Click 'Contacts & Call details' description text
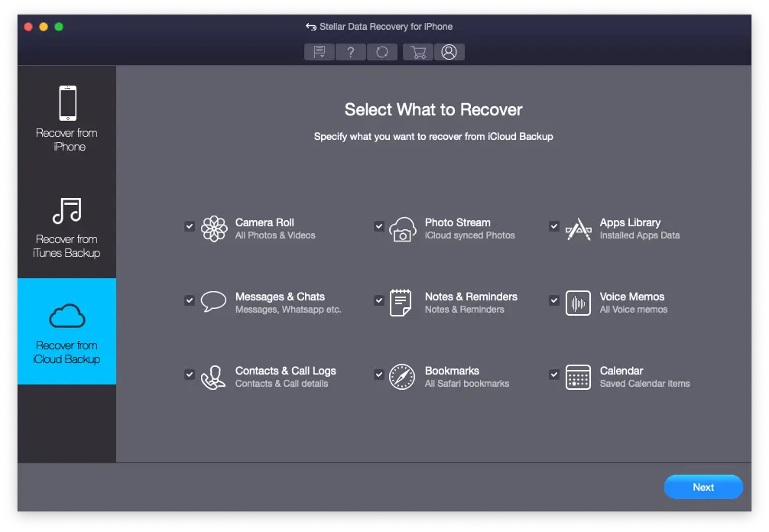 (x=281, y=384)
